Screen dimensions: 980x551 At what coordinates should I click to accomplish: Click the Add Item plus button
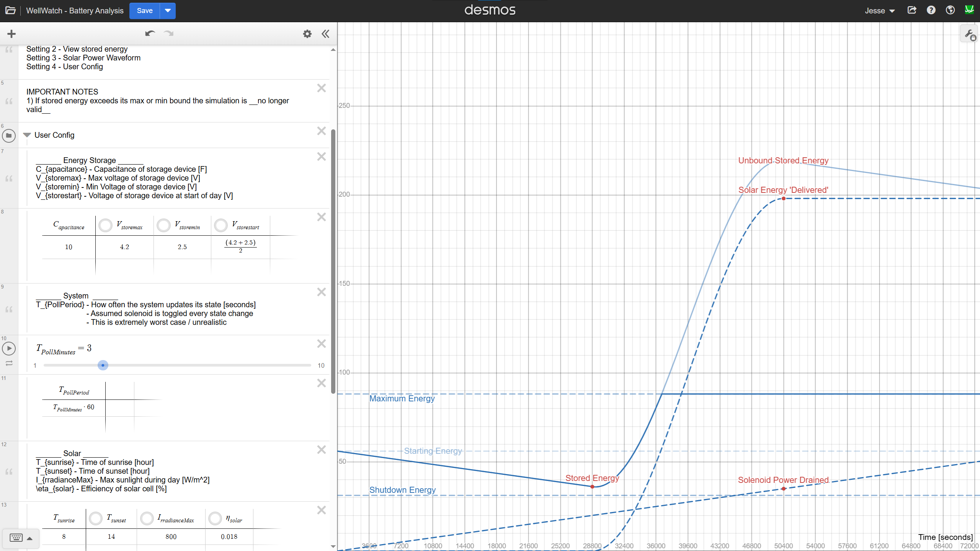11,34
